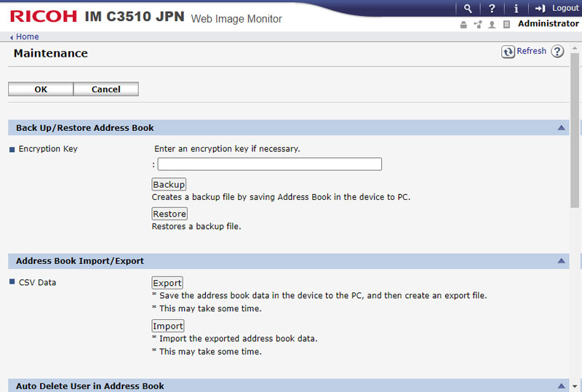Open the circled help icon beside Refresh
The image size is (582, 392).
tap(557, 52)
